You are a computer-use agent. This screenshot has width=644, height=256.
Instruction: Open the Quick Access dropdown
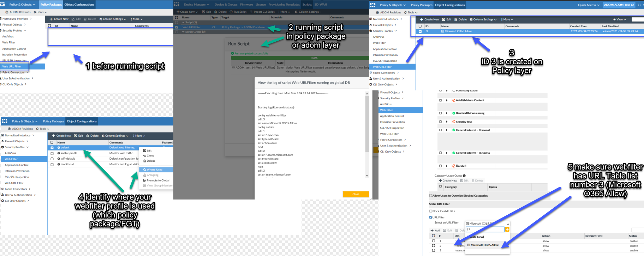point(589,5)
